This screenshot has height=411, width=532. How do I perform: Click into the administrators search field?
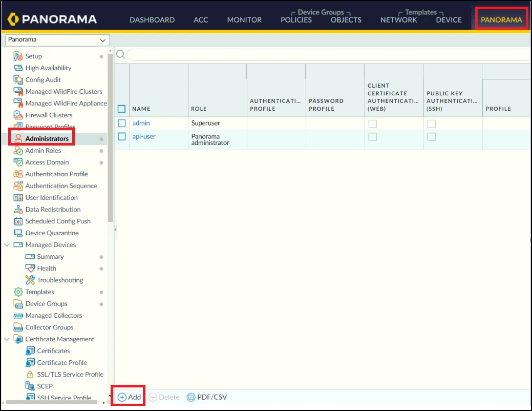click(x=328, y=54)
